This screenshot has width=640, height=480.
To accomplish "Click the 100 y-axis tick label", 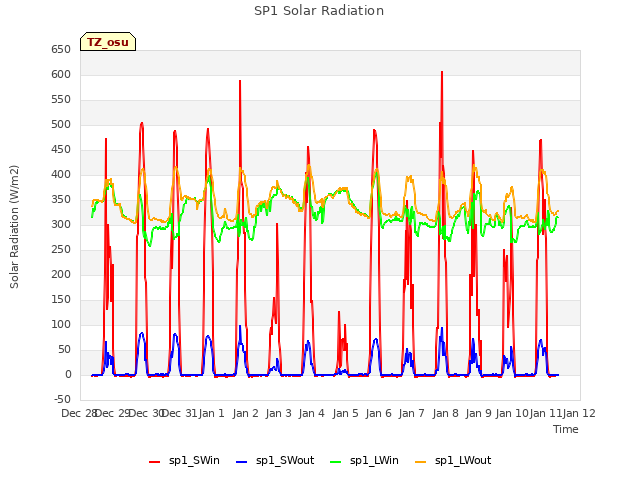I will pyautogui.click(x=61, y=324).
